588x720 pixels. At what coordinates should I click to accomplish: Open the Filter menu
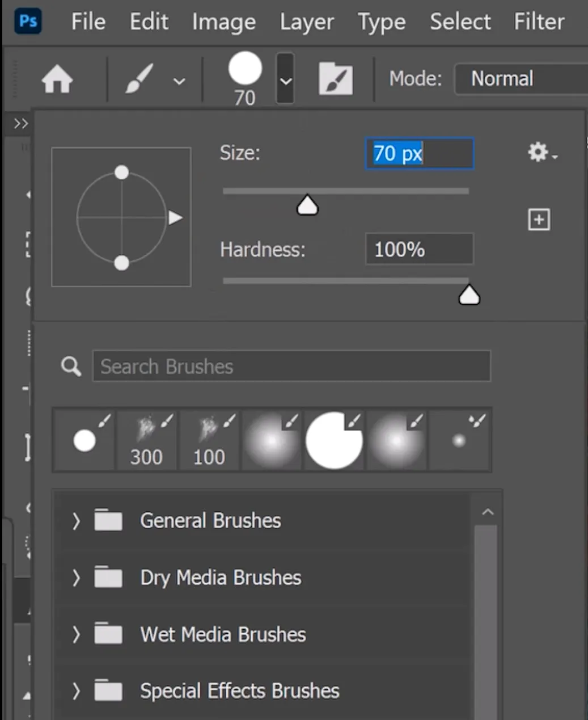pyautogui.click(x=539, y=22)
